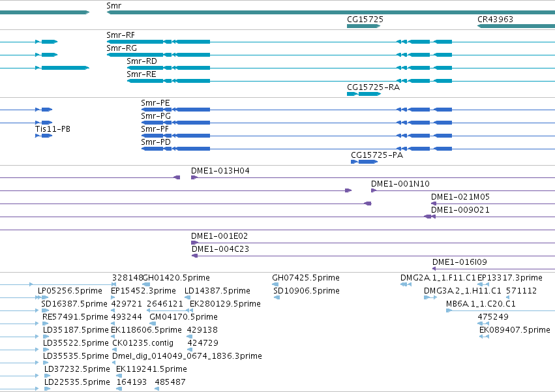
Task: Select the DMG3A.2_1.H11.C1 label
Action: point(462,291)
